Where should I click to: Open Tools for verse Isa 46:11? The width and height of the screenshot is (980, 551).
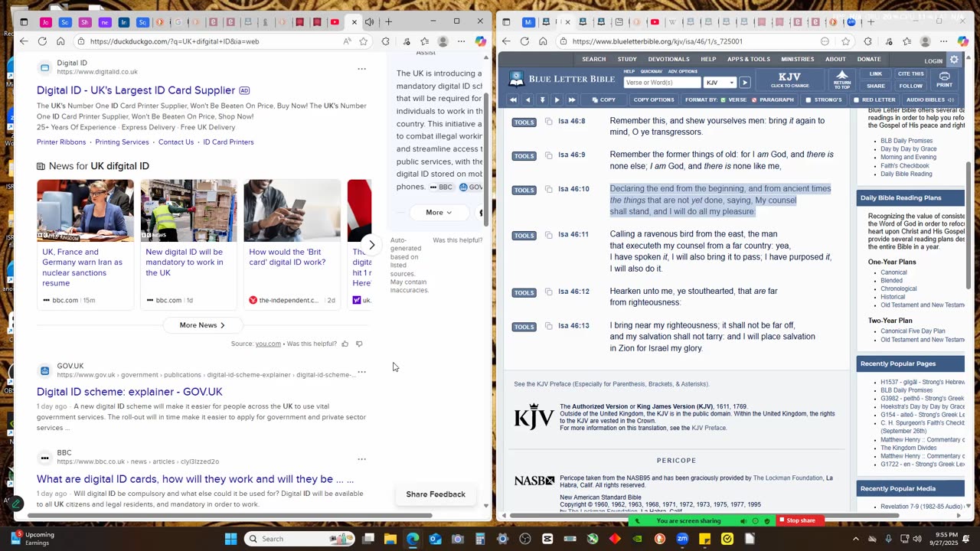click(x=524, y=235)
